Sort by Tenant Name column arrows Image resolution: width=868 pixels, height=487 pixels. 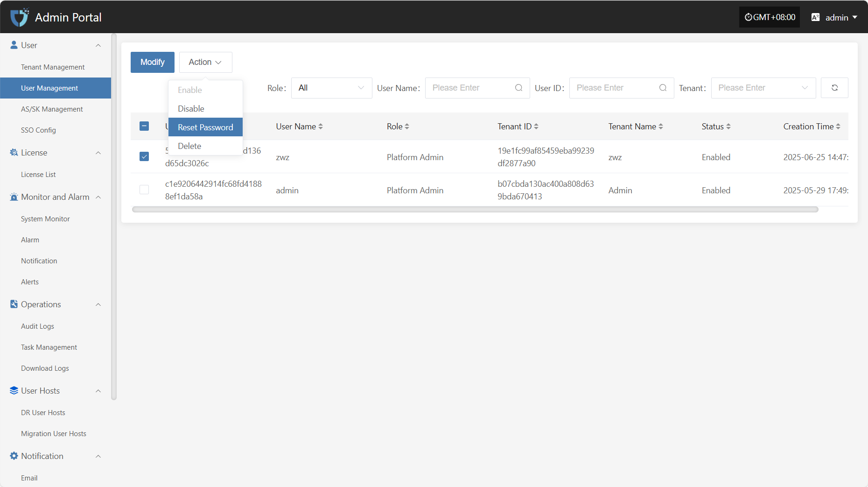coord(661,127)
